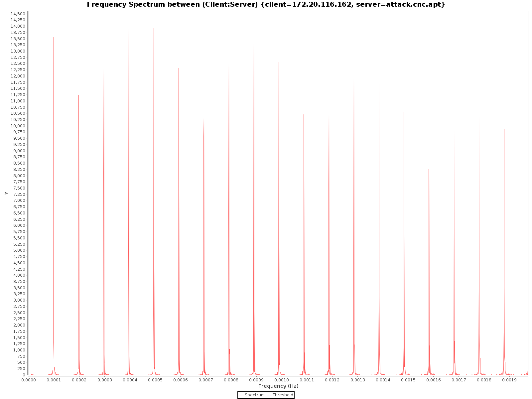Click the 7,000 value on the Y axis
The image size is (532, 399).
(19, 200)
